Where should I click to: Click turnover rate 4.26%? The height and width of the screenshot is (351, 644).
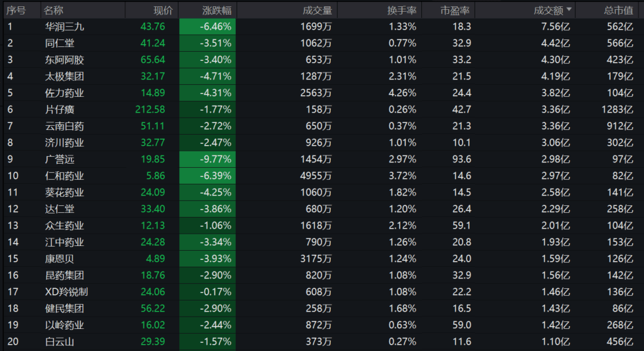403,93
